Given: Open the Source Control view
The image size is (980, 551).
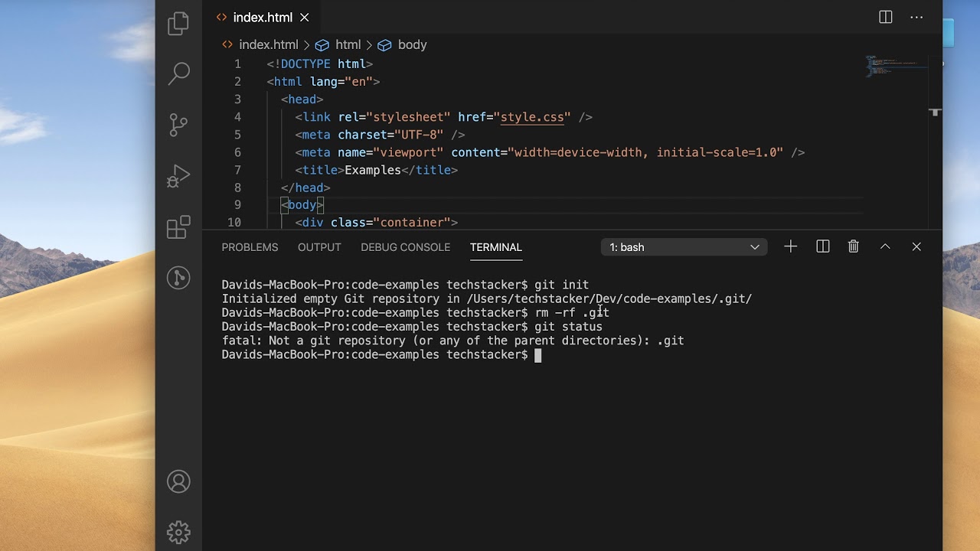Looking at the screenshot, I should (178, 125).
